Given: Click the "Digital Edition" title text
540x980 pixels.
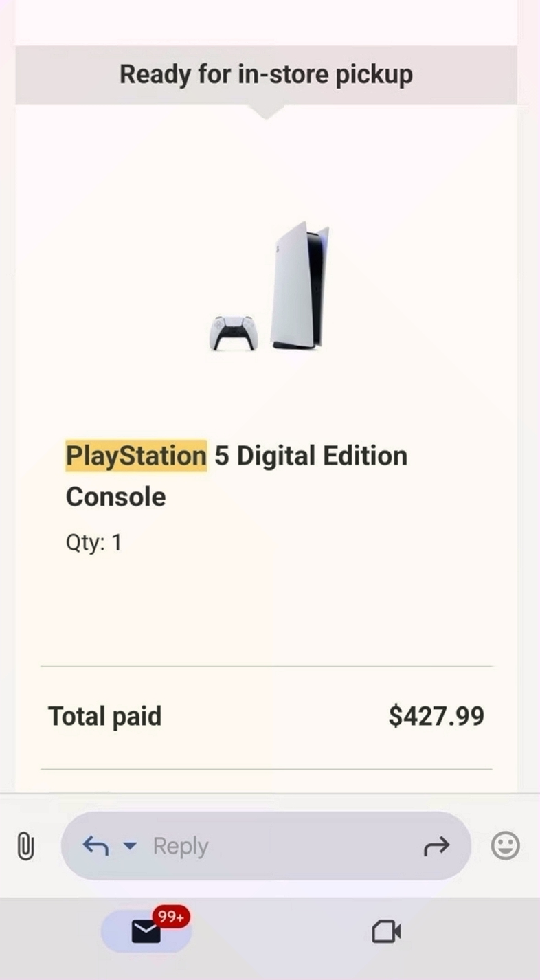Looking at the screenshot, I should coord(322,456).
